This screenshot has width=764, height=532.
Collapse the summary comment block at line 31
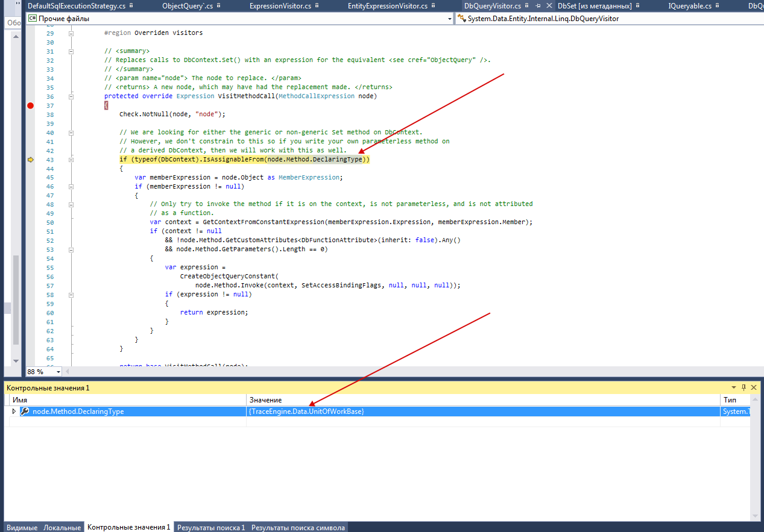pos(71,51)
